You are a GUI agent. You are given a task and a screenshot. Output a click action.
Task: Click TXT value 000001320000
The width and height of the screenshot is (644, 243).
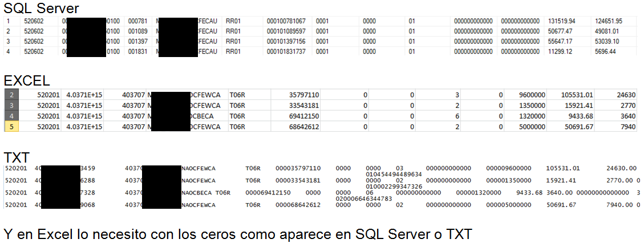(479, 192)
